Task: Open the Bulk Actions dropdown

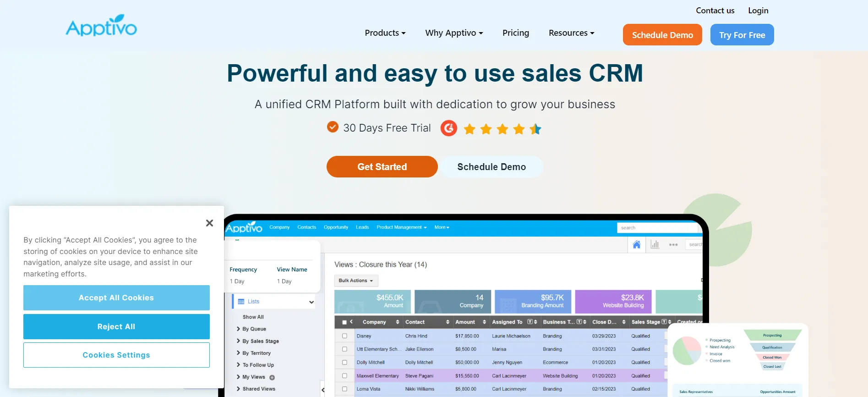Action: tap(356, 281)
